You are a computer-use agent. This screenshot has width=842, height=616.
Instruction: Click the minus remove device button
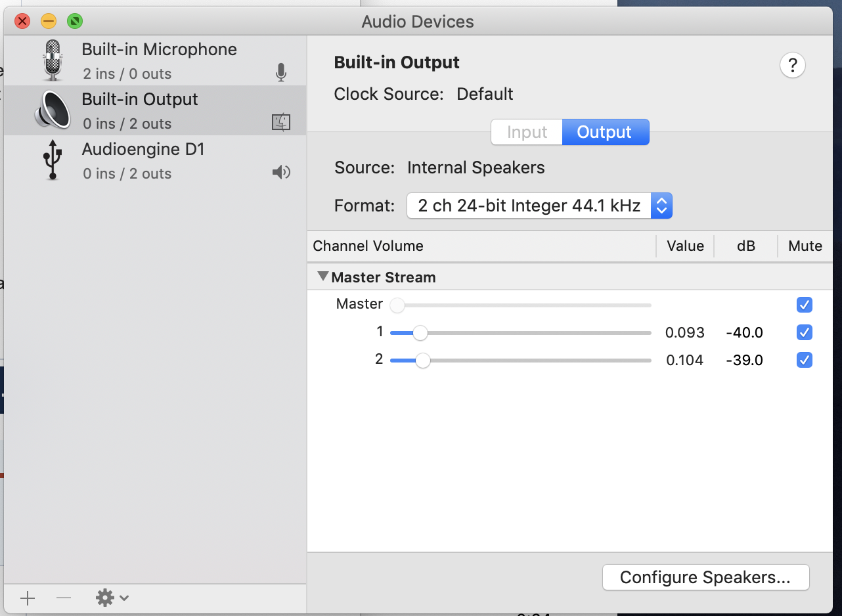coord(64,598)
